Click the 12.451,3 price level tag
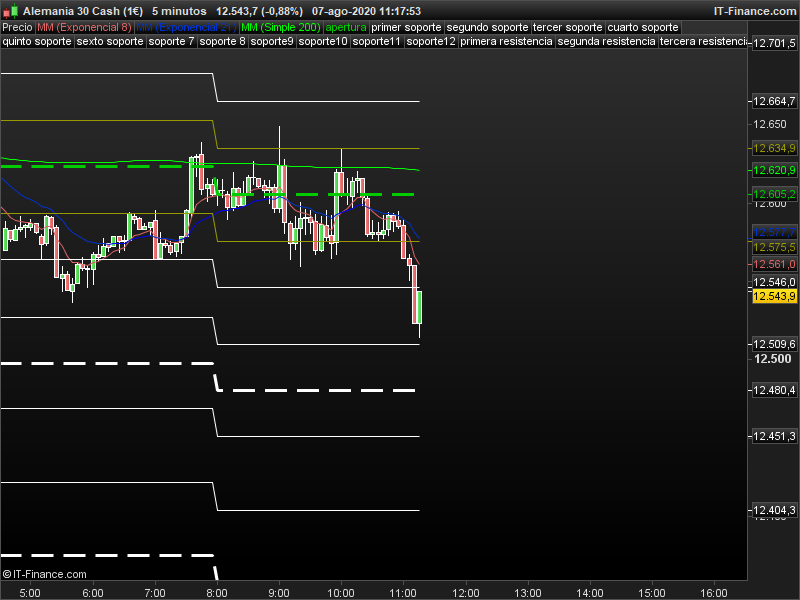This screenshot has width=800, height=600. (774, 436)
